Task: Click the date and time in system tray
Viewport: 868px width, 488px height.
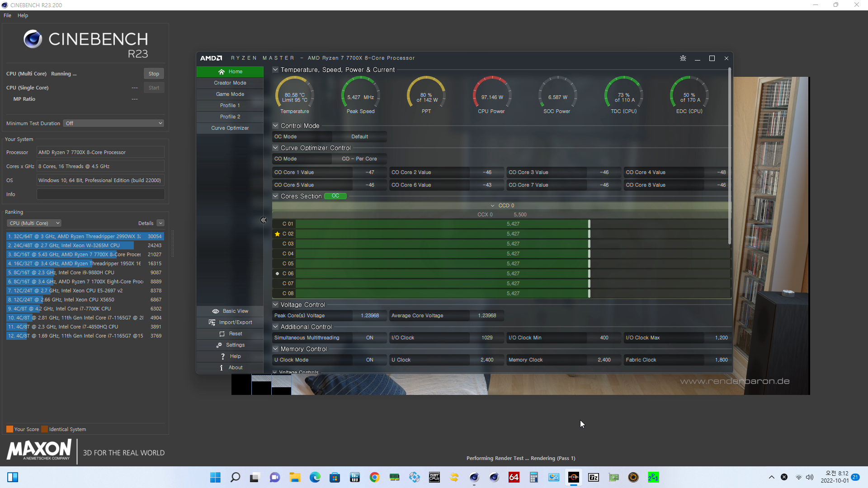Action: (x=835, y=477)
